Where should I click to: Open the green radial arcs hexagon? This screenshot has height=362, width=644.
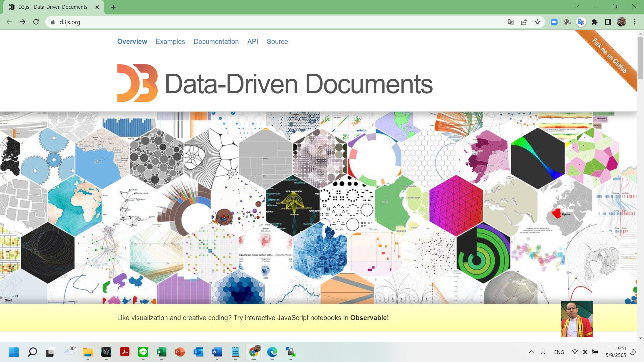[483, 253]
